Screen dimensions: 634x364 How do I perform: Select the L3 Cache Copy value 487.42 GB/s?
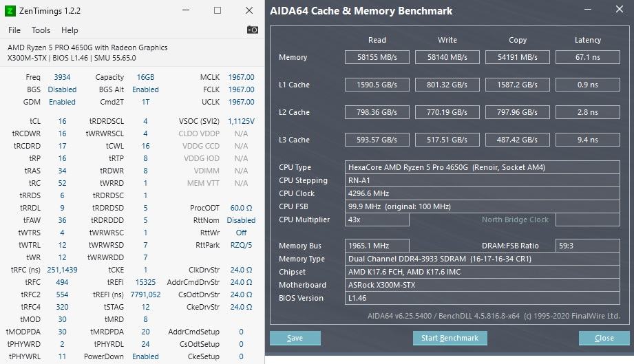(518, 140)
